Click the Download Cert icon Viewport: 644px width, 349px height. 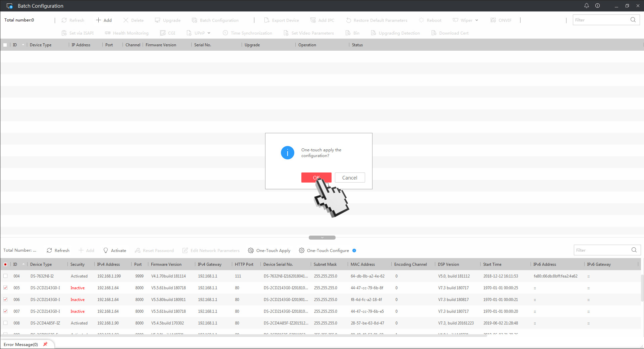[434, 33]
